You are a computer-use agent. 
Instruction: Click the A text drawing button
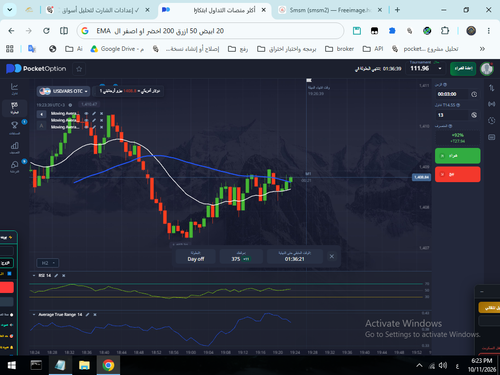[41, 126]
